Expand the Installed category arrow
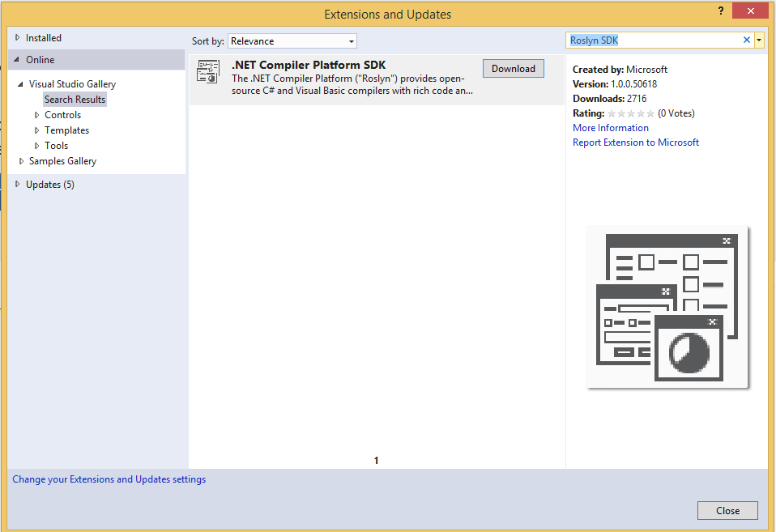Screen dimensions: 776x532 pyautogui.click(x=17, y=37)
